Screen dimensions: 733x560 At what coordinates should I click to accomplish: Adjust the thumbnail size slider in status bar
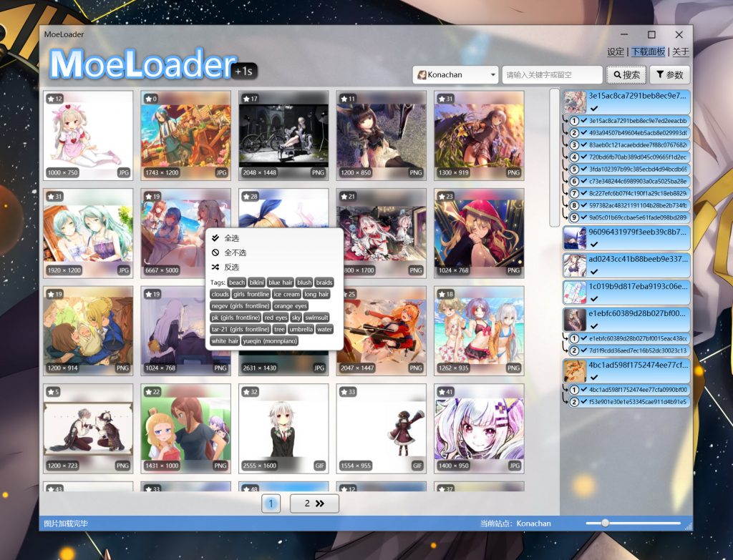coord(606,524)
